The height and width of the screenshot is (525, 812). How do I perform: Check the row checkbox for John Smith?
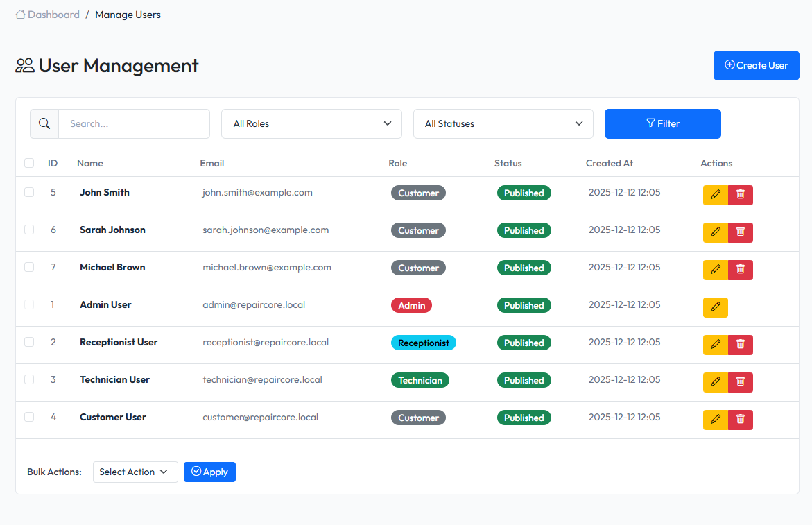pyautogui.click(x=29, y=192)
